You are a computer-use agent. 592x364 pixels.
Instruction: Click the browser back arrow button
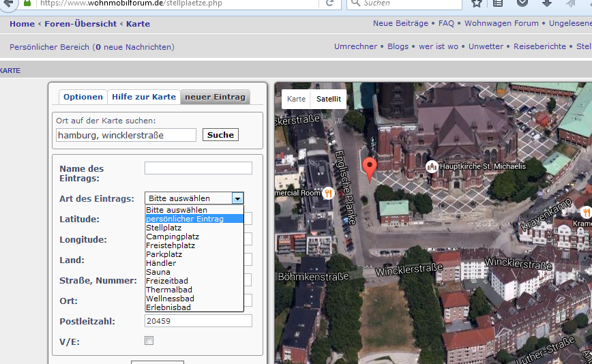click(x=8, y=3)
